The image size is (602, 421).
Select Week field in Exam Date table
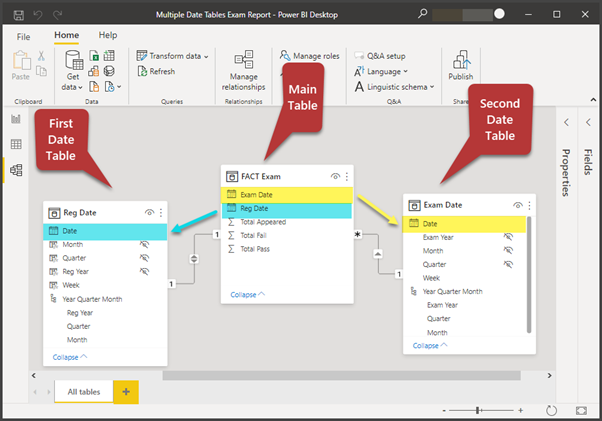[x=431, y=278]
